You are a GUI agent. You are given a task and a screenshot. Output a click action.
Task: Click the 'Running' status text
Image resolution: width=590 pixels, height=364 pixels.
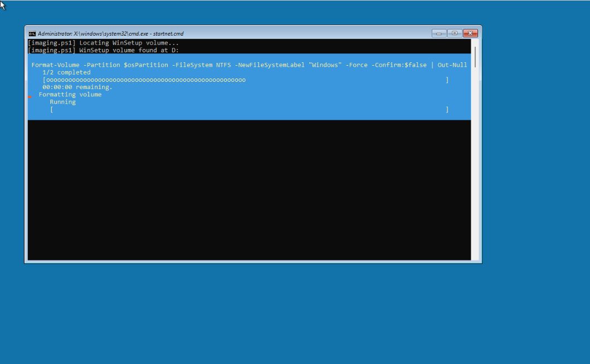tap(63, 102)
